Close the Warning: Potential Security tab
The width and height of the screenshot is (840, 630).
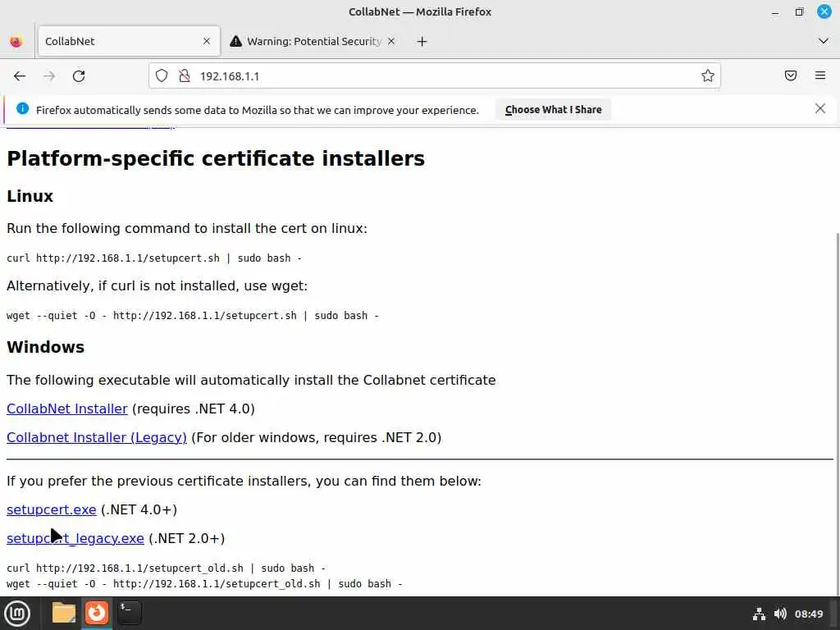391,41
